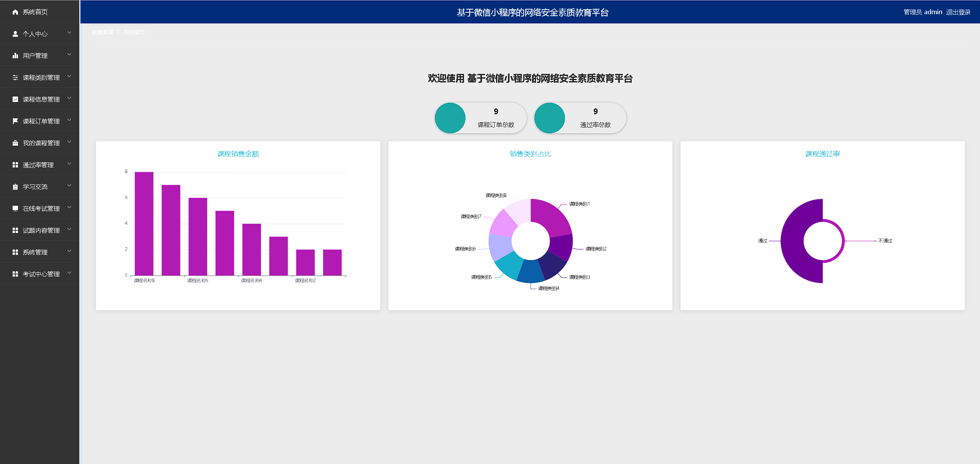Expand the 考试中心管理 chevron
The width and height of the screenshot is (980, 464).
(69, 273)
